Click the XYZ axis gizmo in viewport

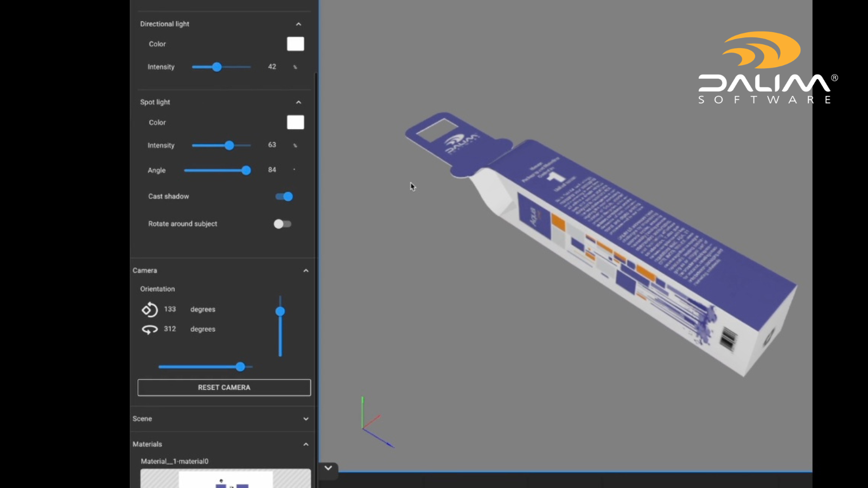[x=378, y=422]
